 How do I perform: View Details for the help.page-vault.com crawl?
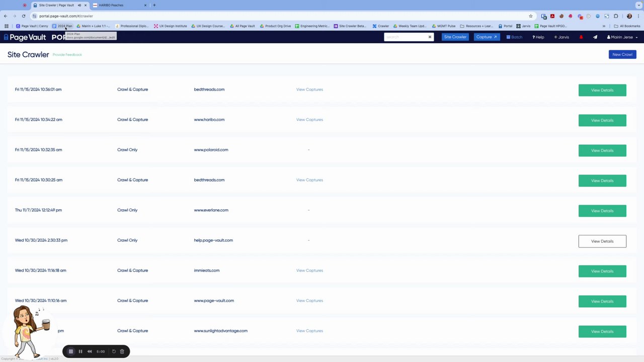pyautogui.click(x=602, y=241)
